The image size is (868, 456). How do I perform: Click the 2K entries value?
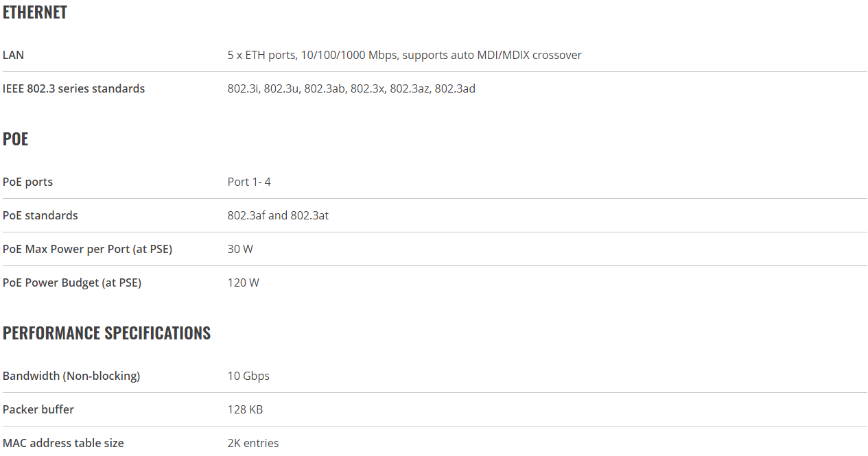[253, 443]
